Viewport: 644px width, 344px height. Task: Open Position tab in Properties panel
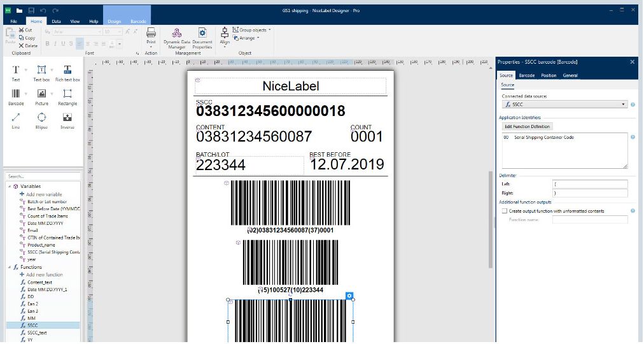[549, 76]
